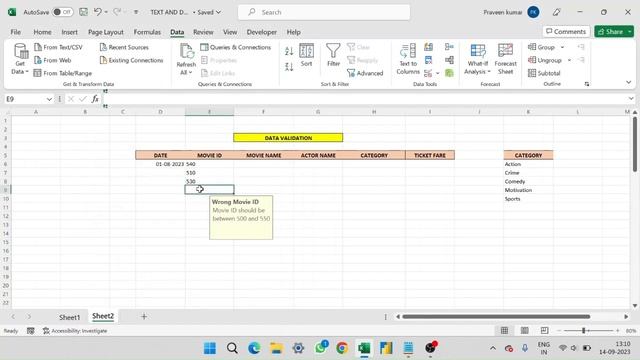Switch to the Formulas tab

click(147, 32)
